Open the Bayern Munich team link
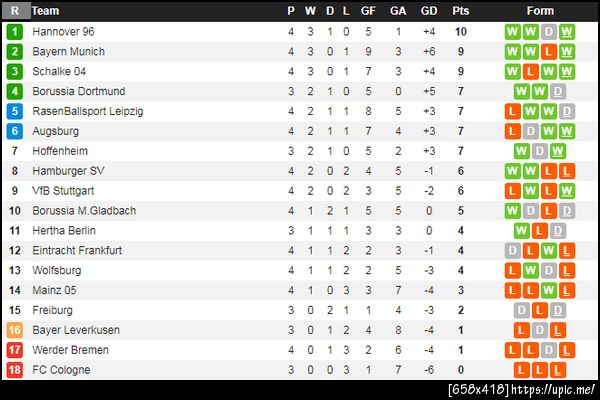The height and width of the screenshot is (400, 600). tap(69, 51)
